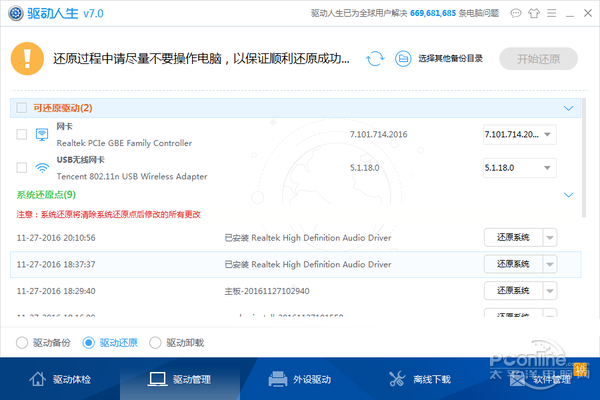Switch to the 离线下载 tab
600x400 pixels.
420,379
